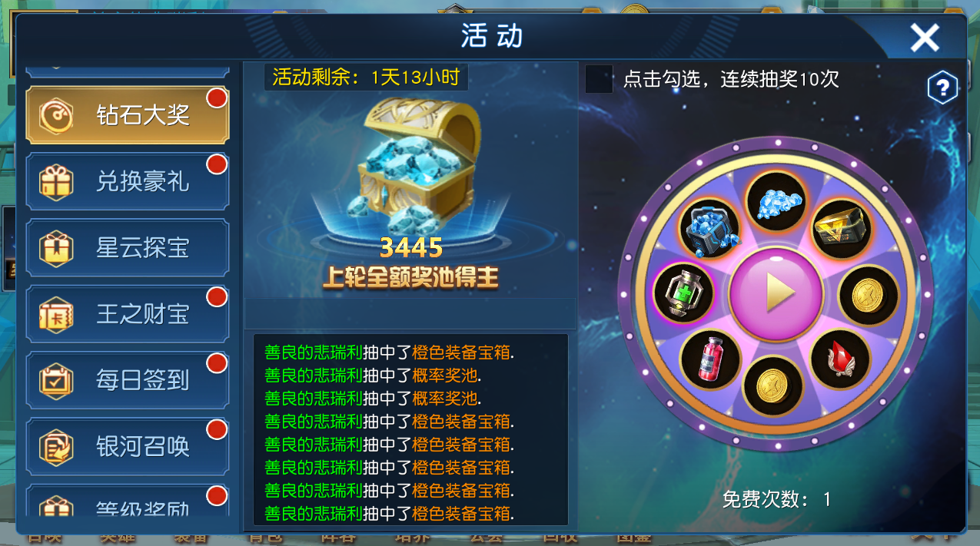980x546 pixels.
Task: Switch to 星云探宝 activity
Action: pyautogui.click(x=128, y=248)
